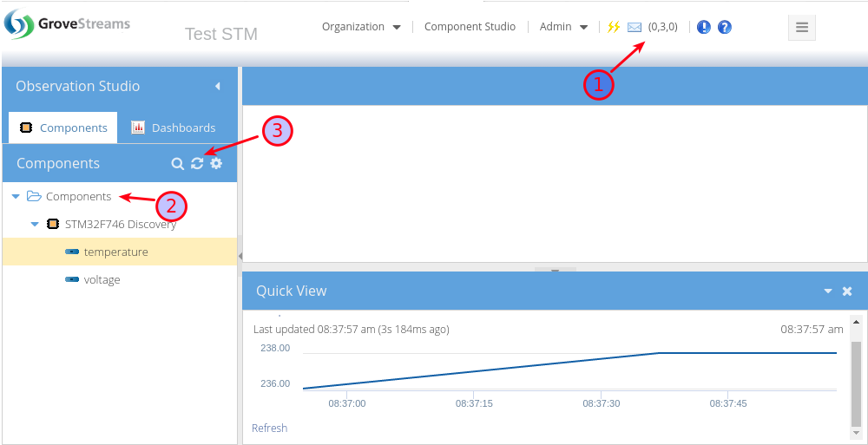
Task: Collapse the Observation Studio panel arrow
Action: (x=218, y=86)
